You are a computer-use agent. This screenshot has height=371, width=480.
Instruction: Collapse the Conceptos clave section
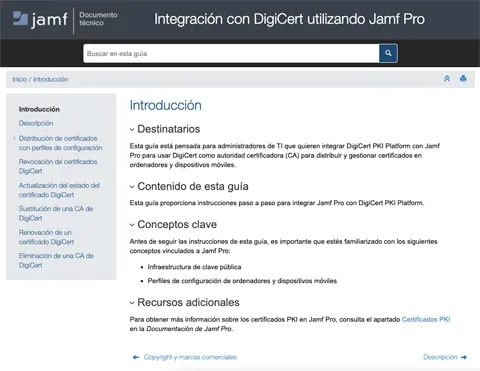[x=132, y=225]
